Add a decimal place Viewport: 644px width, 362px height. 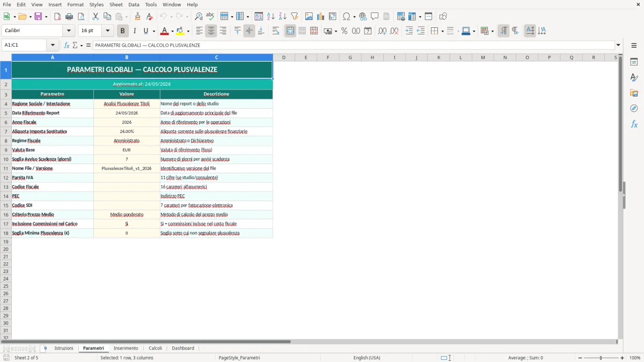tap(382, 31)
